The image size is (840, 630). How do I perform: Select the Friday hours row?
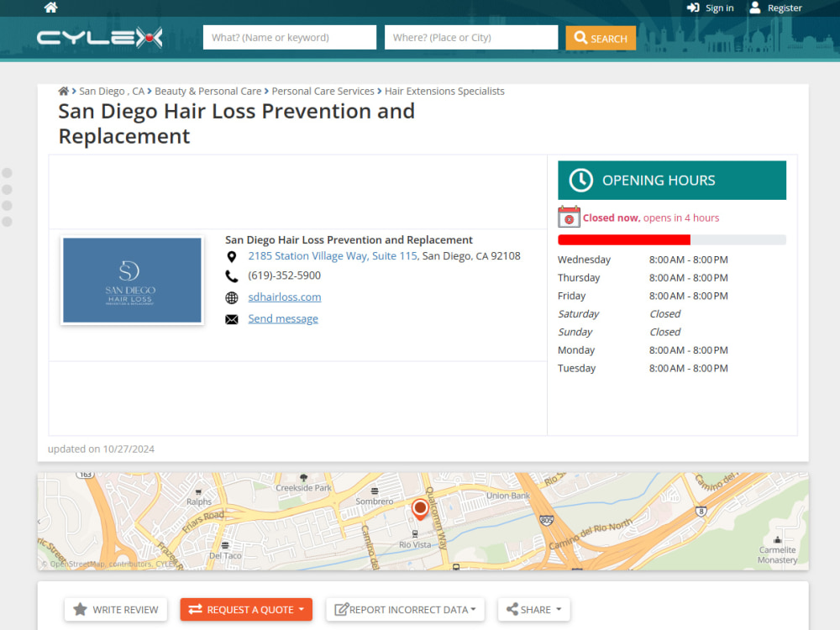click(643, 296)
